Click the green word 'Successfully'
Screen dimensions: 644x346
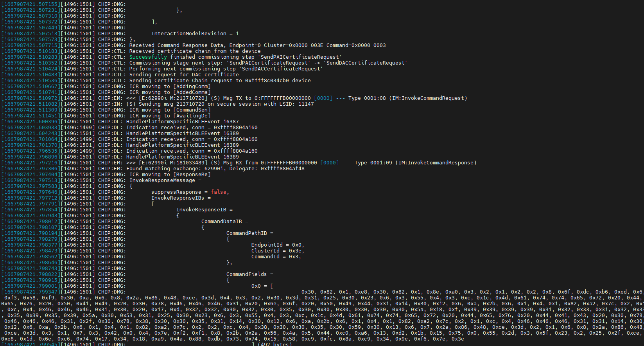(x=148, y=57)
